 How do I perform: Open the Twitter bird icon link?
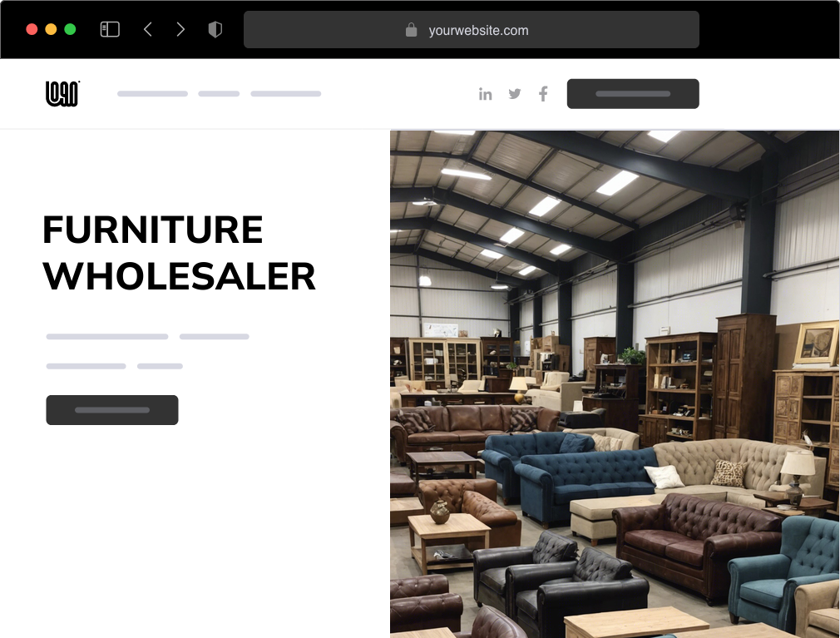click(x=515, y=94)
